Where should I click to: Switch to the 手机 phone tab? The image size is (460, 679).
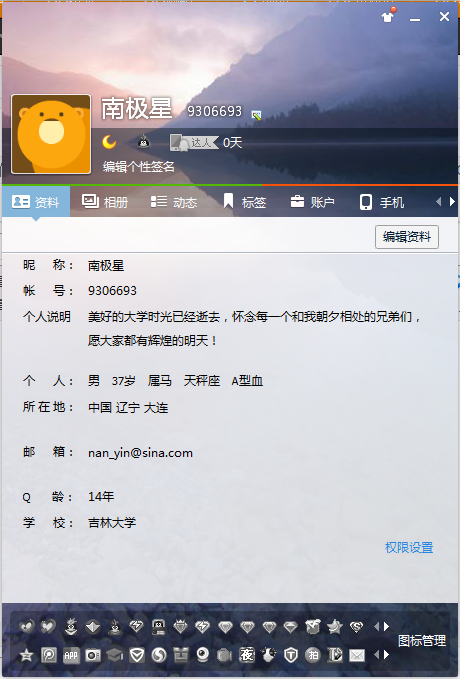tap(382, 202)
